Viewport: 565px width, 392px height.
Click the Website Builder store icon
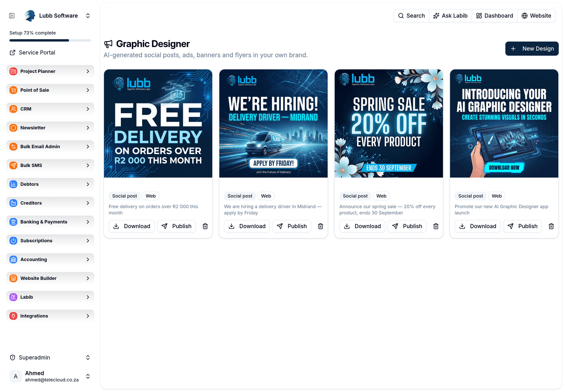13,278
